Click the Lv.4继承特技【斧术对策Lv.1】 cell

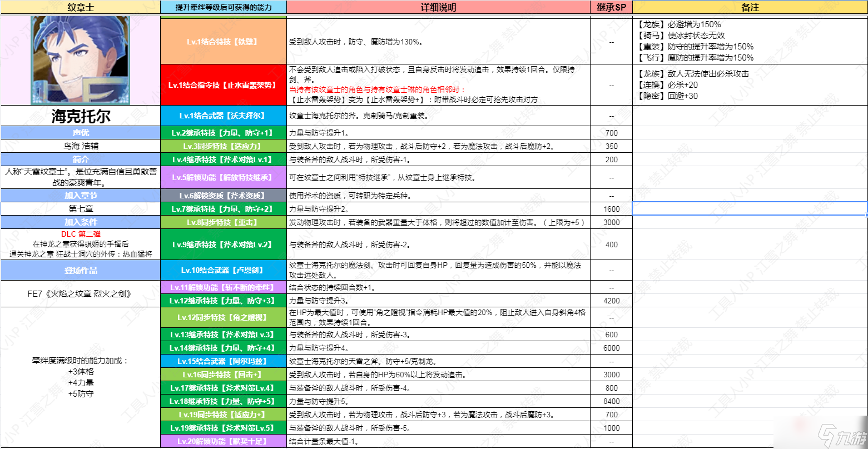224,159
